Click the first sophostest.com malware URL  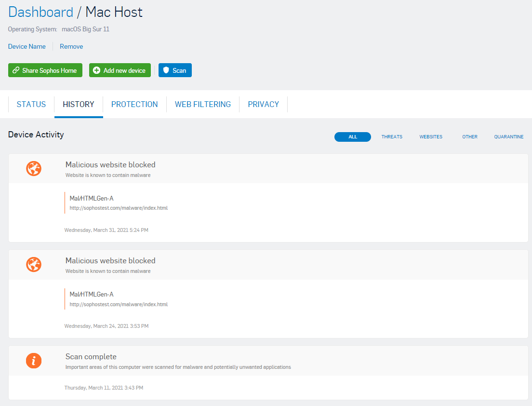click(x=119, y=208)
